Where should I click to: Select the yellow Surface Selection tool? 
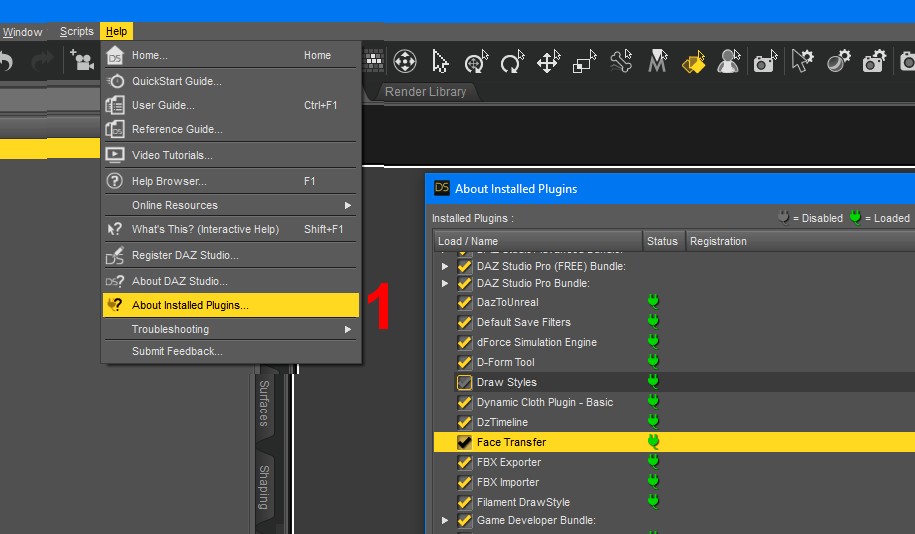click(693, 61)
